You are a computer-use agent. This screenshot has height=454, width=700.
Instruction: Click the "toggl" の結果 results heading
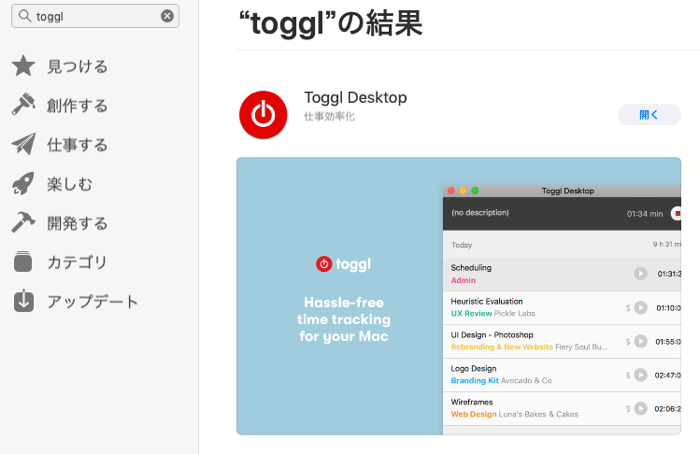click(x=331, y=23)
